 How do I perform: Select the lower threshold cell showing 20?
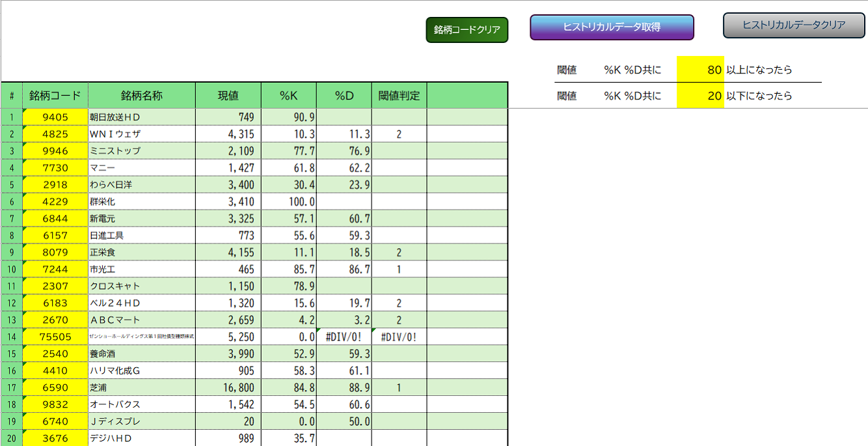tap(700, 96)
